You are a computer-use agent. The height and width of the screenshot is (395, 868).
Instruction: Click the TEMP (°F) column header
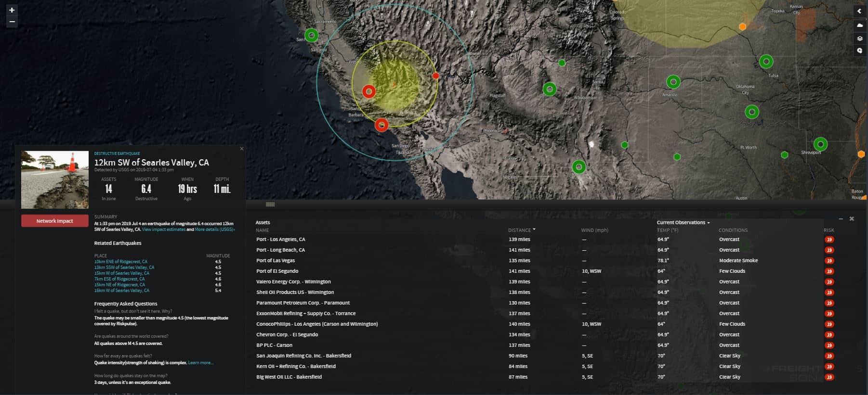point(668,230)
